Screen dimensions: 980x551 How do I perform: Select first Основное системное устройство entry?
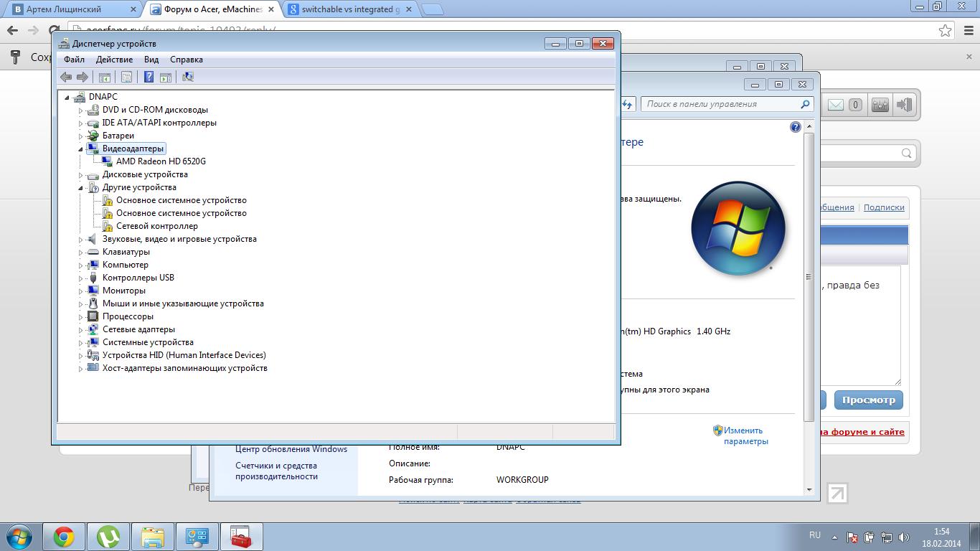(181, 200)
